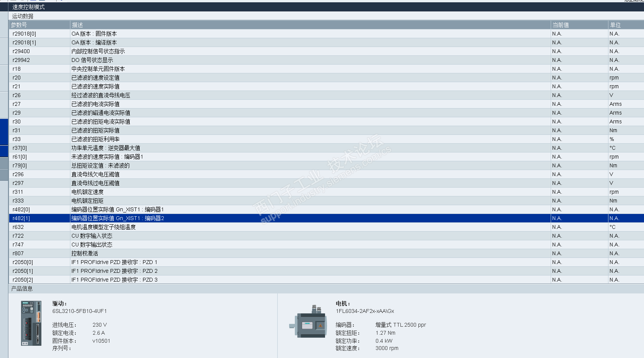The height and width of the screenshot is (358, 644).
Task: Click the 电机额定速度 description
Action: point(88,192)
